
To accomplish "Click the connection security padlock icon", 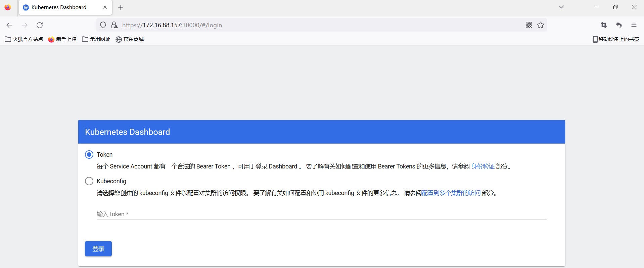I will pyautogui.click(x=114, y=25).
